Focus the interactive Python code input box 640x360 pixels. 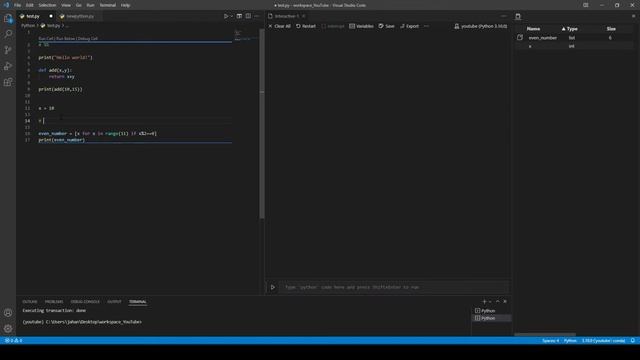[x=394, y=287]
